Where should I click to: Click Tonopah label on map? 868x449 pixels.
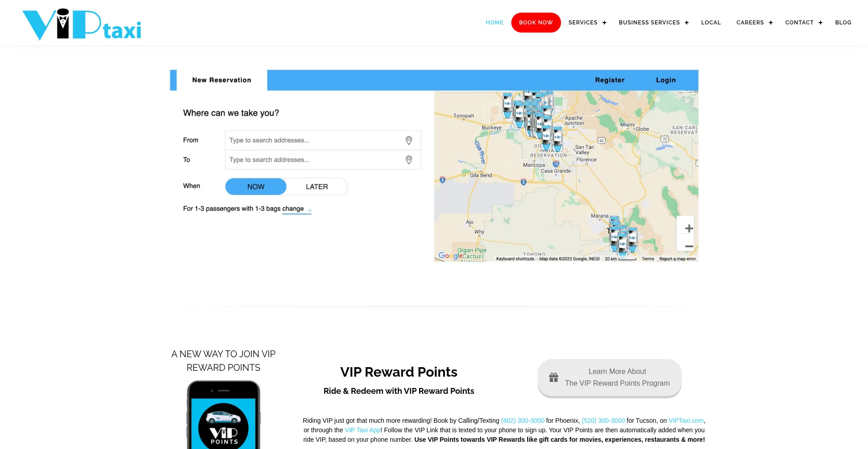click(463, 116)
